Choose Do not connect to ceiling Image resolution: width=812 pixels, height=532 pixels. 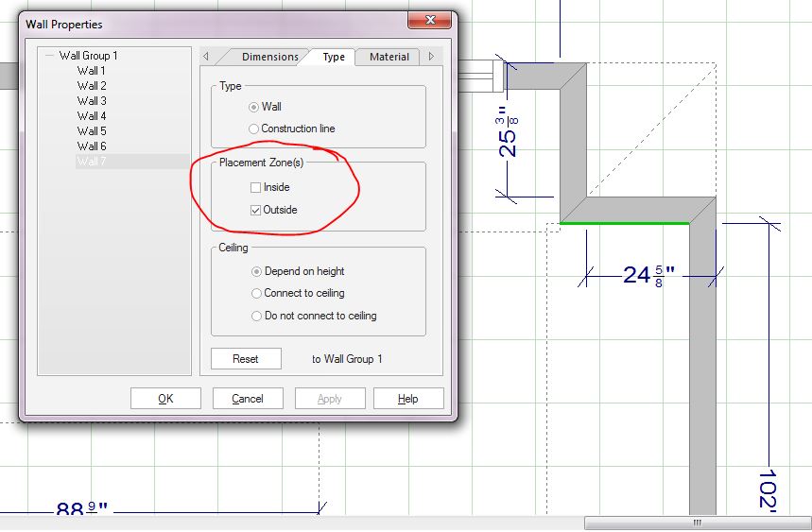click(256, 316)
